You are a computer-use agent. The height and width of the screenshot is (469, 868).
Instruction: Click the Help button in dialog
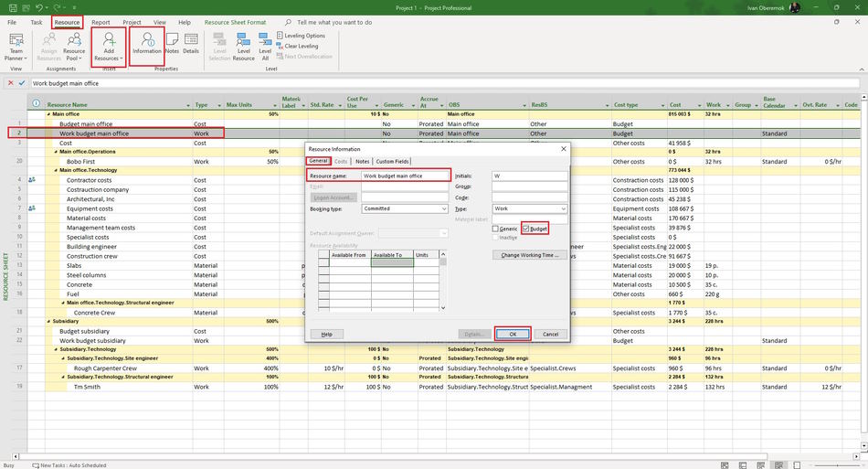(326, 334)
